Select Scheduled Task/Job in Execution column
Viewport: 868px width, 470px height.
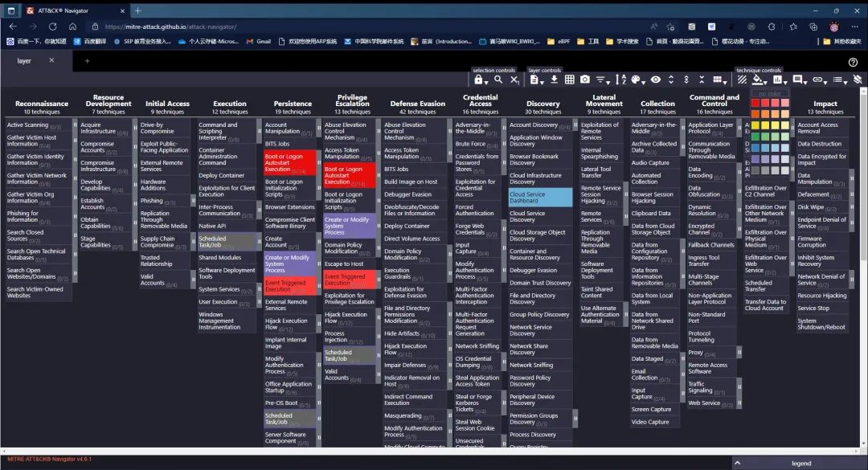[x=227, y=242]
